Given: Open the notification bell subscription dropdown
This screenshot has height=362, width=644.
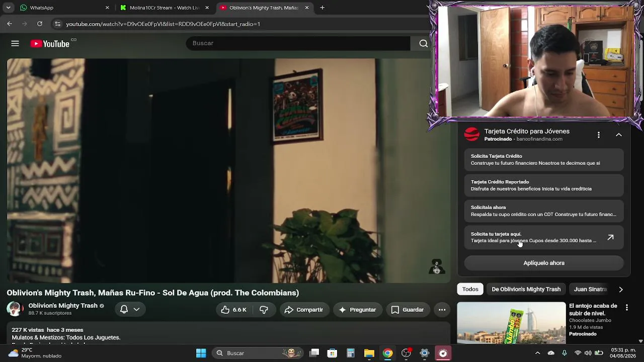Looking at the screenshot, I should click(130, 309).
